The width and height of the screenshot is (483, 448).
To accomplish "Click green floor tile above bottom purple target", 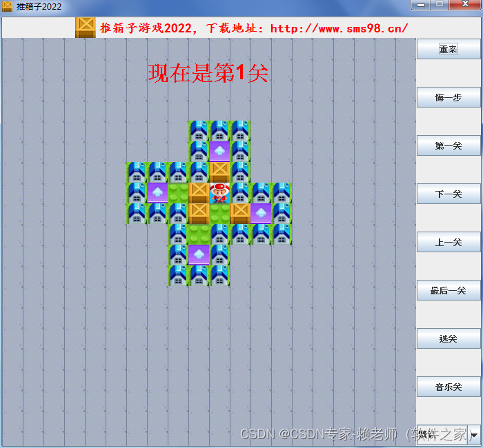I will (x=199, y=234).
